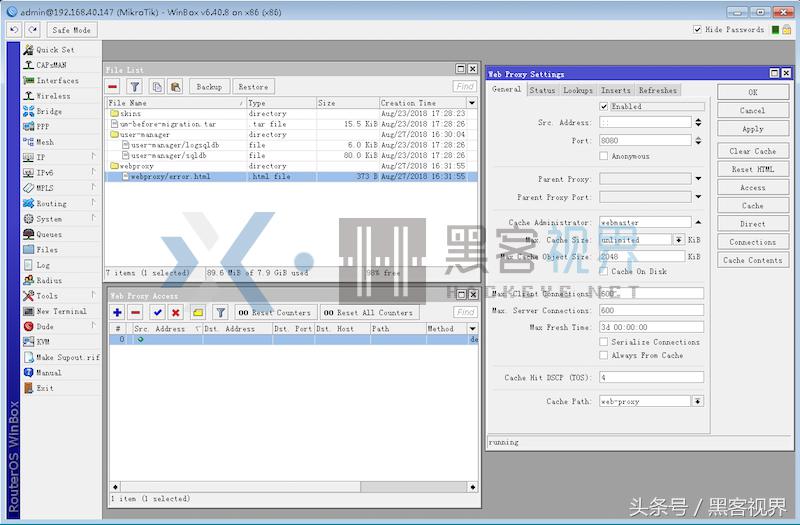Screen dimensions: 800x525
Task: Toggle Serialize Connections checkbox
Action: click(604, 342)
